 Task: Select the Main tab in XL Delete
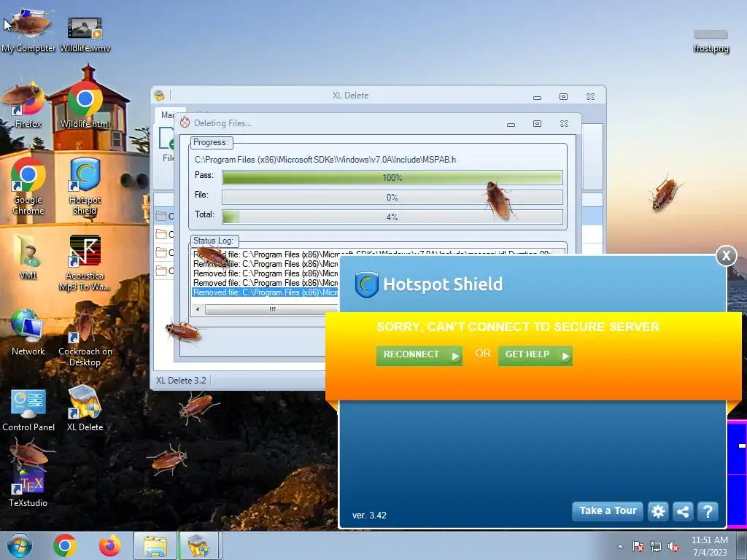[167, 114]
